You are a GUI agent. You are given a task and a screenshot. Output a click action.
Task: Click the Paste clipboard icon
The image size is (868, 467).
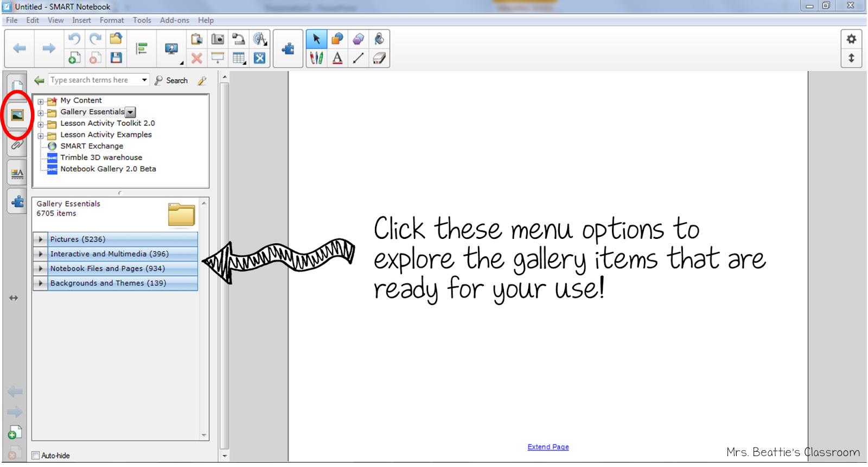point(197,39)
